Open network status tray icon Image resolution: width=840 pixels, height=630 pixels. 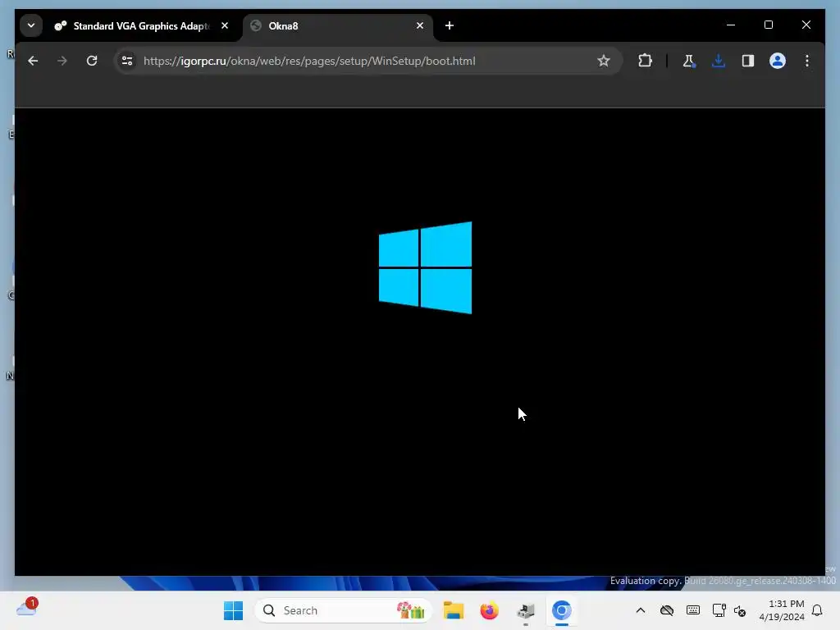(x=719, y=610)
